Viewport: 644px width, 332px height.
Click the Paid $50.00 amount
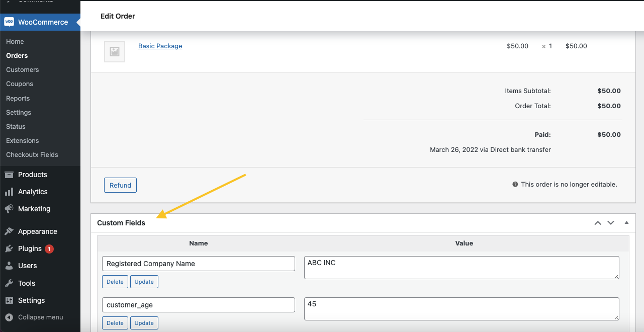pyautogui.click(x=609, y=135)
